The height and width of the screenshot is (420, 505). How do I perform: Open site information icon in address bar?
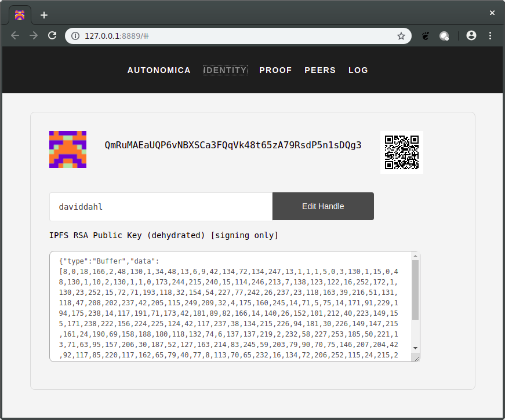click(75, 36)
